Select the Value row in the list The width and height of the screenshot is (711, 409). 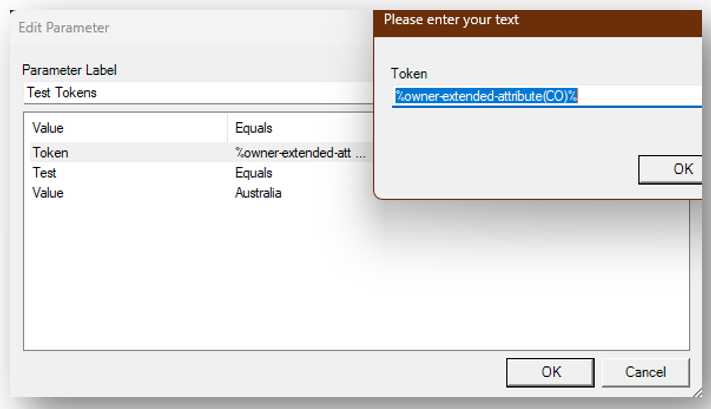[48, 192]
